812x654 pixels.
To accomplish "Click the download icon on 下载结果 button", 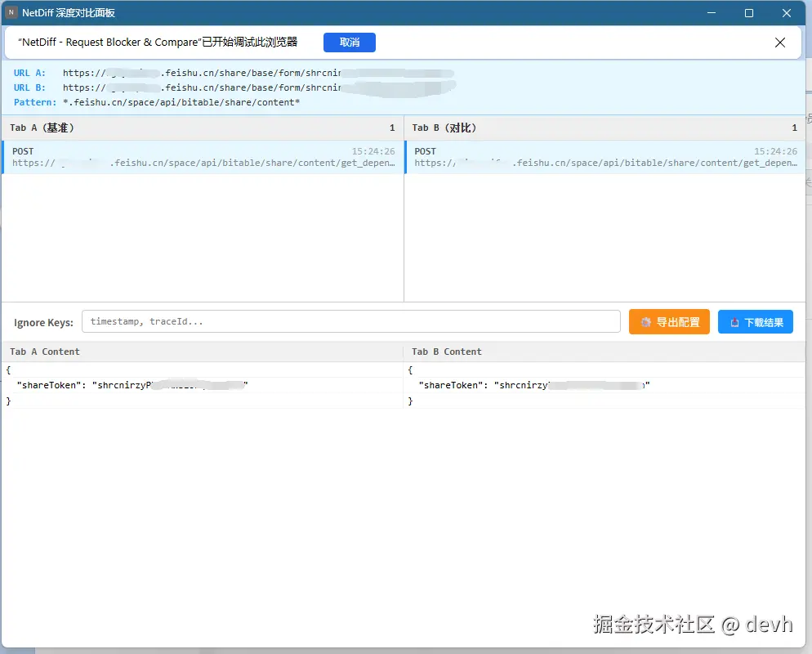I will 734,322.
